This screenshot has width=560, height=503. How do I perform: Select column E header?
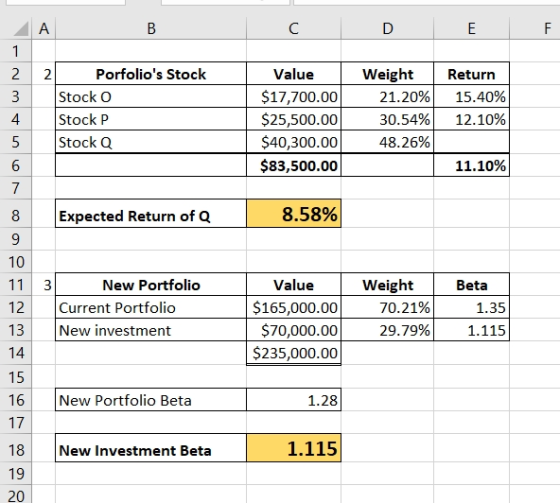[x=471, y=28]
